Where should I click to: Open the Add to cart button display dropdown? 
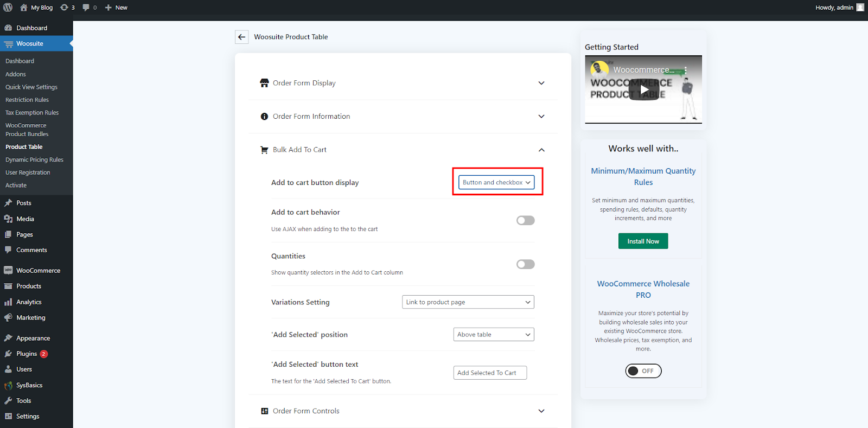(x=496, y=182)
